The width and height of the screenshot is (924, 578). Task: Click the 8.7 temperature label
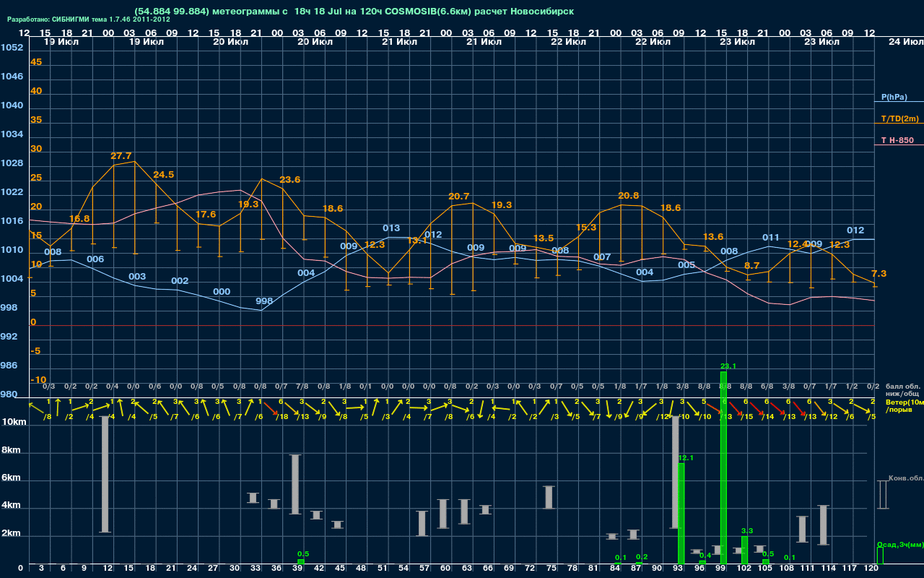point(752,266)
